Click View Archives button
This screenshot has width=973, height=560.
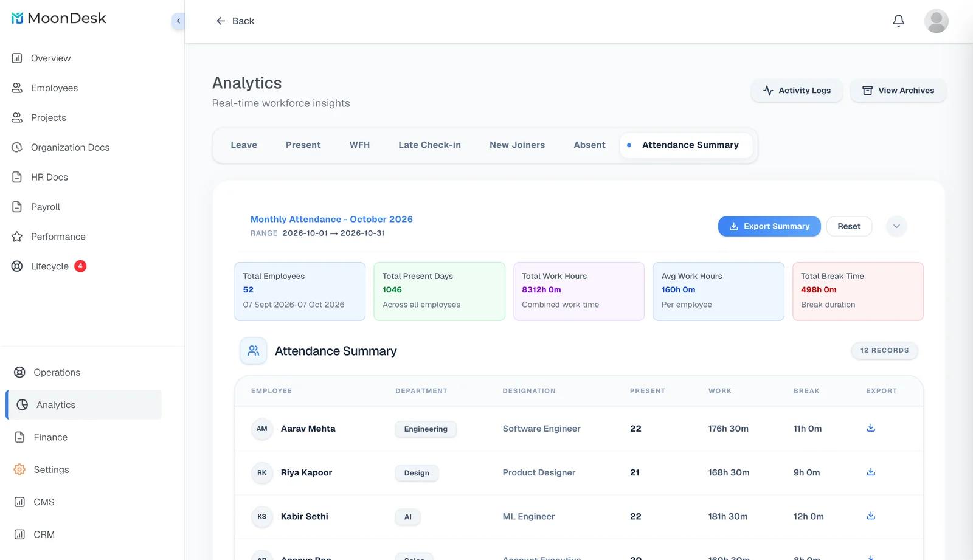pyautogui.click(x=898, y=91)
